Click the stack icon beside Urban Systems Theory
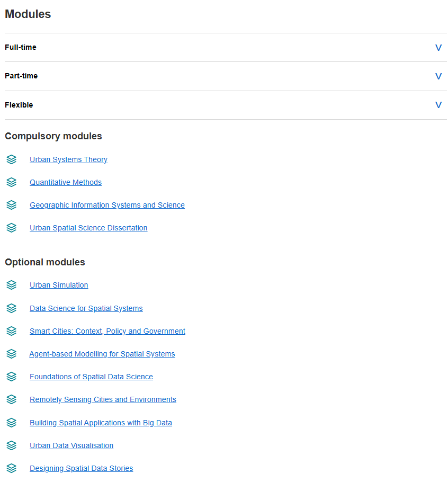The image size is (448, 482). coord(11,159)
